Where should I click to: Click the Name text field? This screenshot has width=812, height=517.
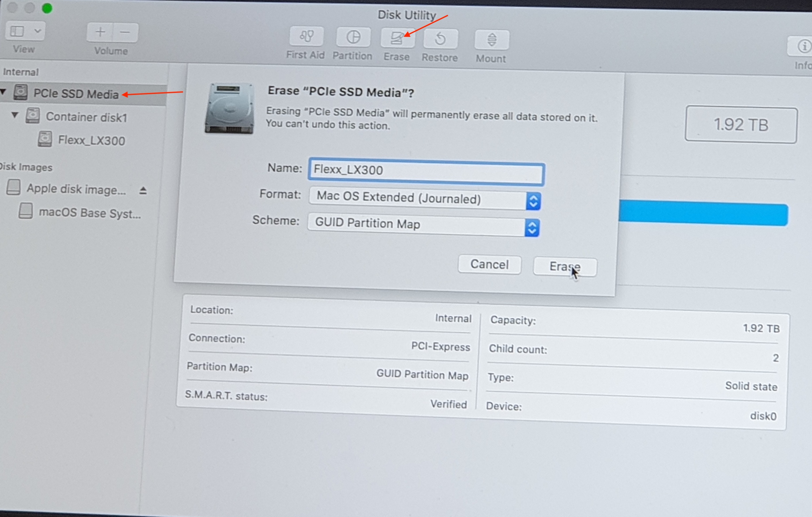426,171
